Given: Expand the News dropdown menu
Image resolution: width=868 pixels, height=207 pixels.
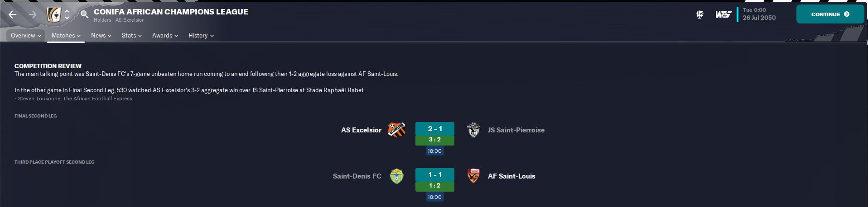Looking at the screenshot, I should 101,35.
